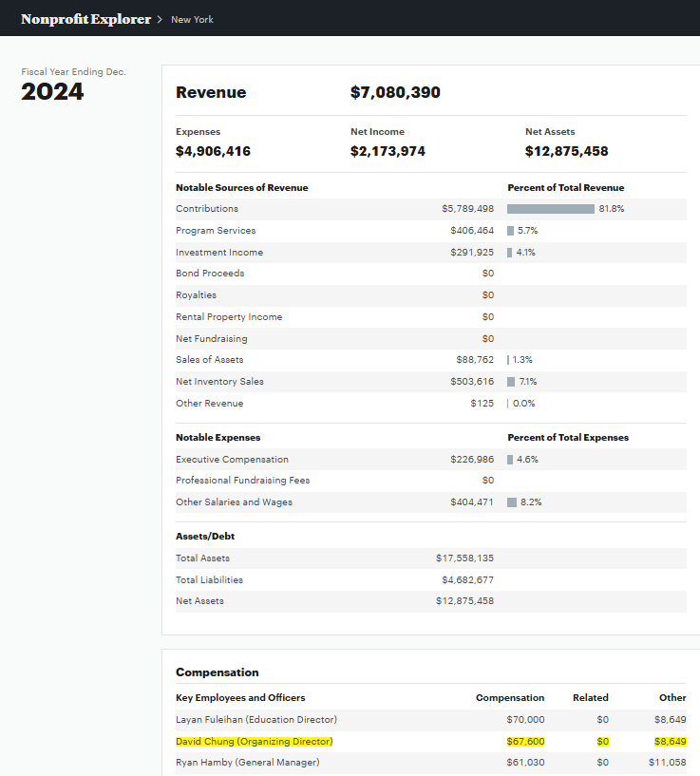700x776 pixels.
Task: Select Layan Fuleihan's $70,000 compensation
Action: click(525, 720)
